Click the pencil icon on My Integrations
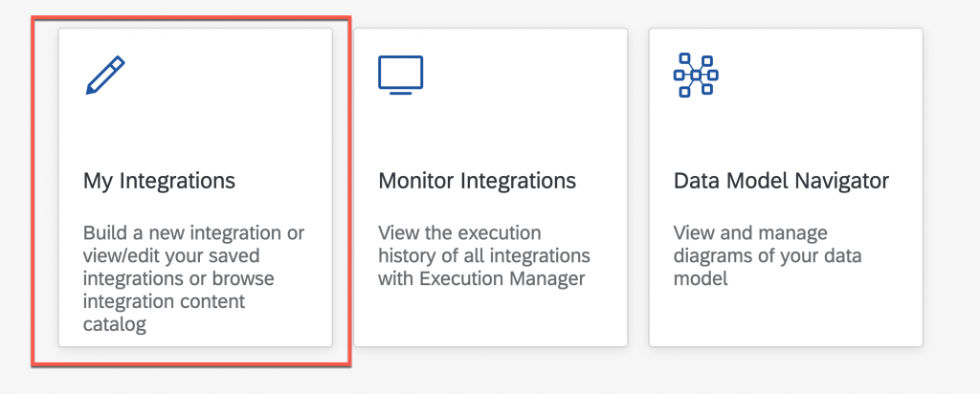 pyautogui.click(x=105, y=75)
